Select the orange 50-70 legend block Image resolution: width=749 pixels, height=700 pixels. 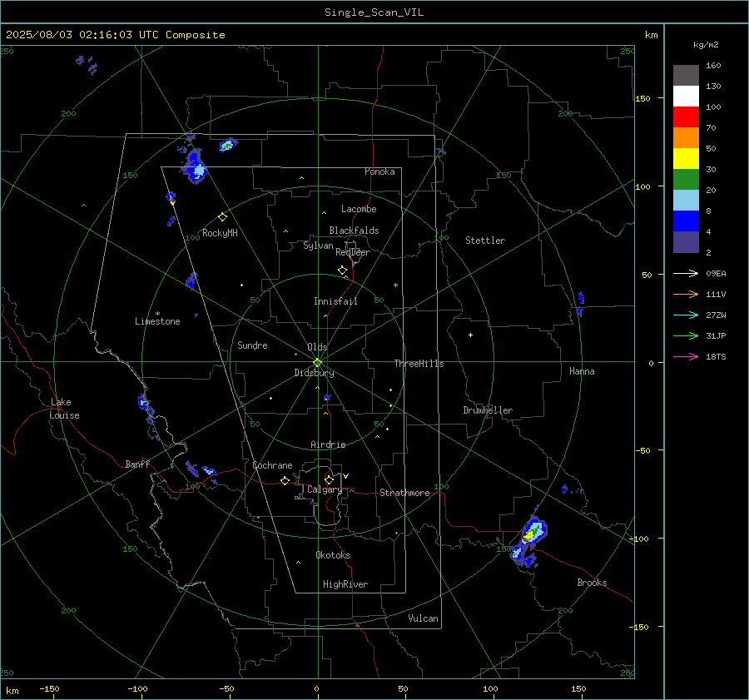[x=686, y=137]
